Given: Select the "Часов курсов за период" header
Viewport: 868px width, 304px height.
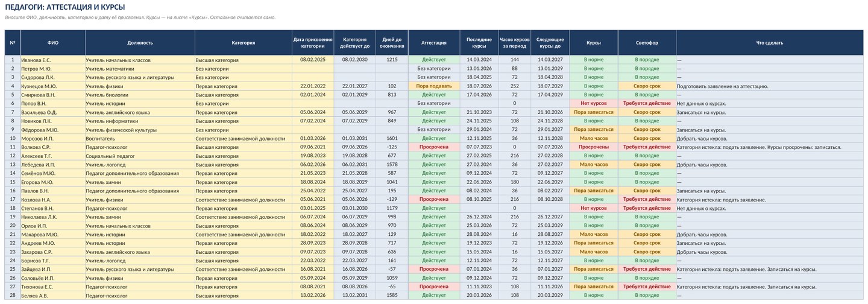Looking at the screenshot, I should point(515,43).
